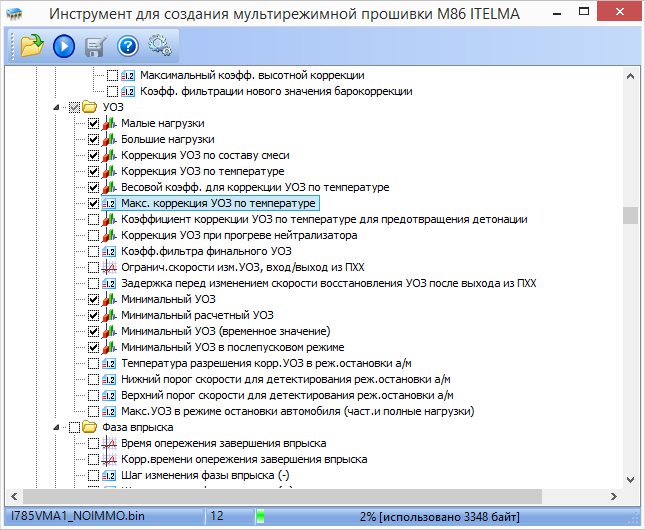Collapse the УОЗ tree group
645x530 pixels.
(x=61, y=107)
